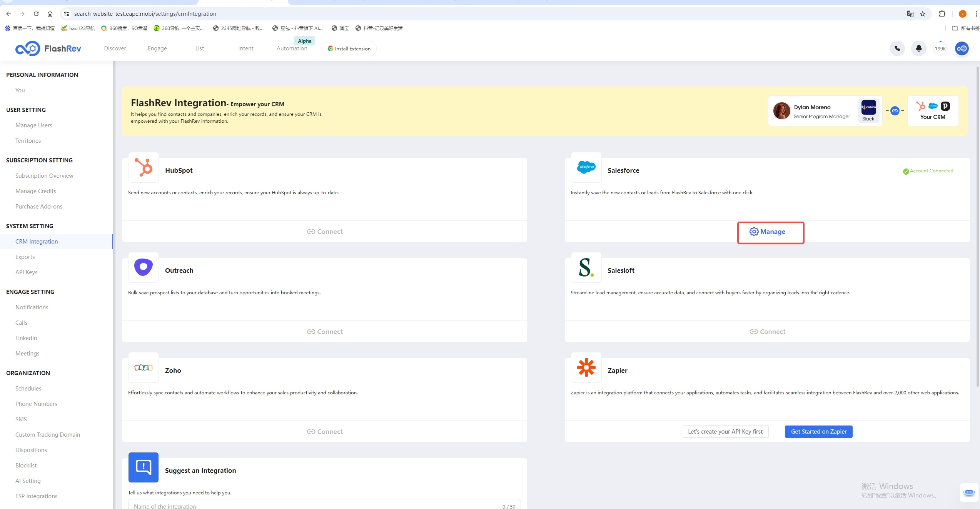Click the browser forward arrow
Image resolution: width=980 pixels, height=509 pixels.
[22, 14]
